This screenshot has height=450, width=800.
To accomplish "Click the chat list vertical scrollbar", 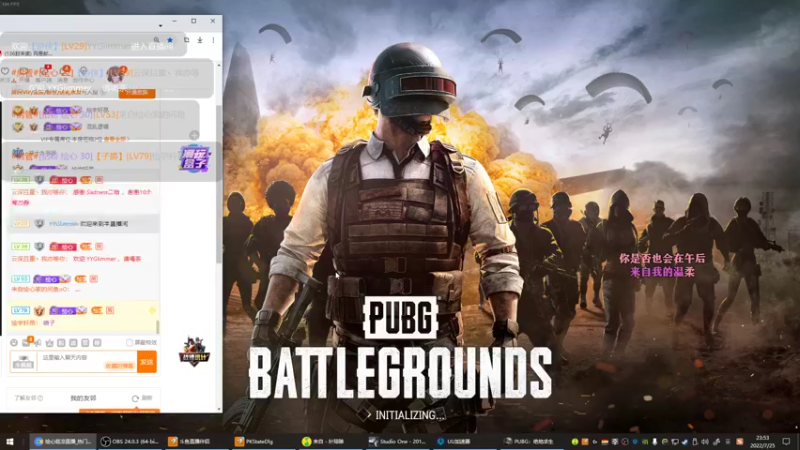I will (x=158, y=327).
